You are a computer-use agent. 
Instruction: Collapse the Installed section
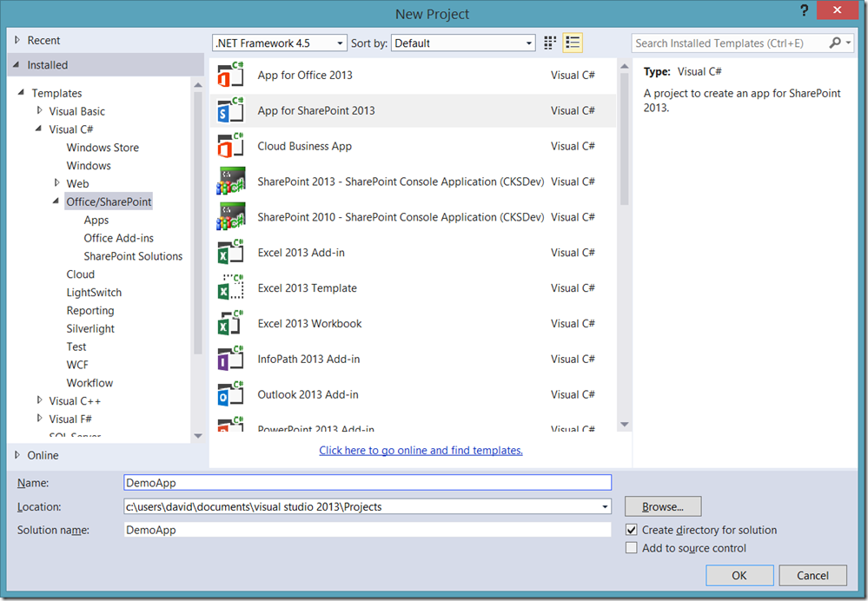tap(17, 65)
